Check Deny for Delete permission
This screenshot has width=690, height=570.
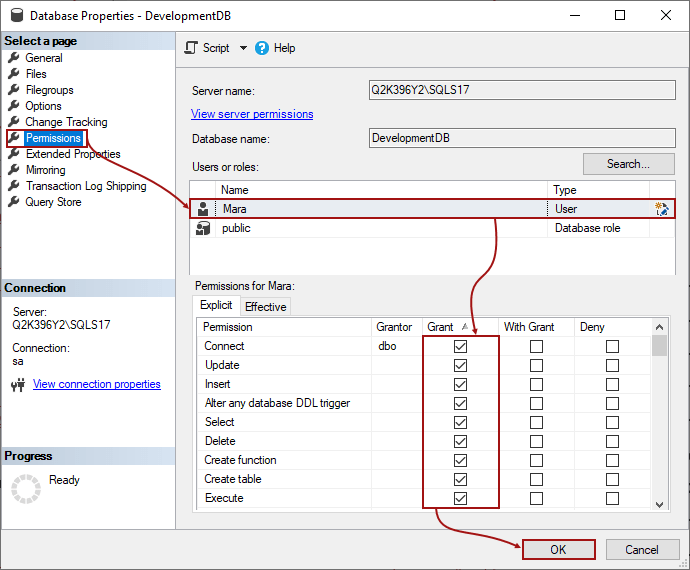[612, 441]
